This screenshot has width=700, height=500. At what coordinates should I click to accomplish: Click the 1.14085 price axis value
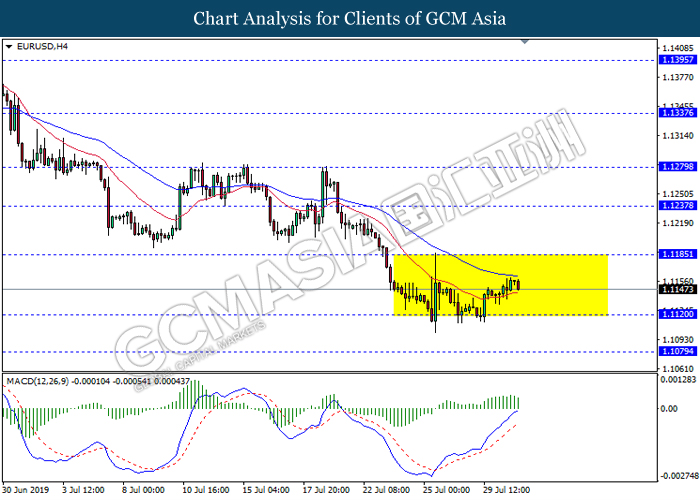coord(678,48)
